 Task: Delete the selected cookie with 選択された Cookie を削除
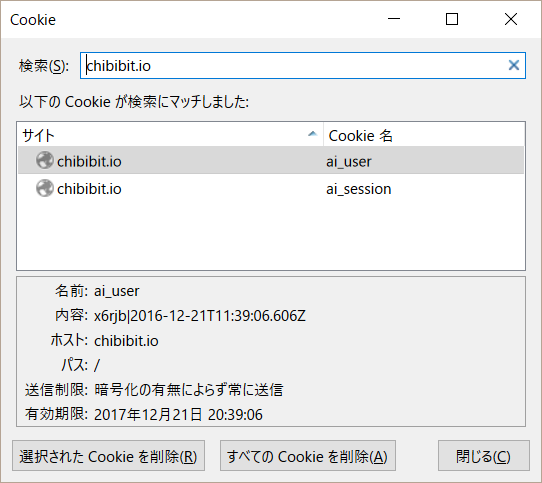coord(109,456)
